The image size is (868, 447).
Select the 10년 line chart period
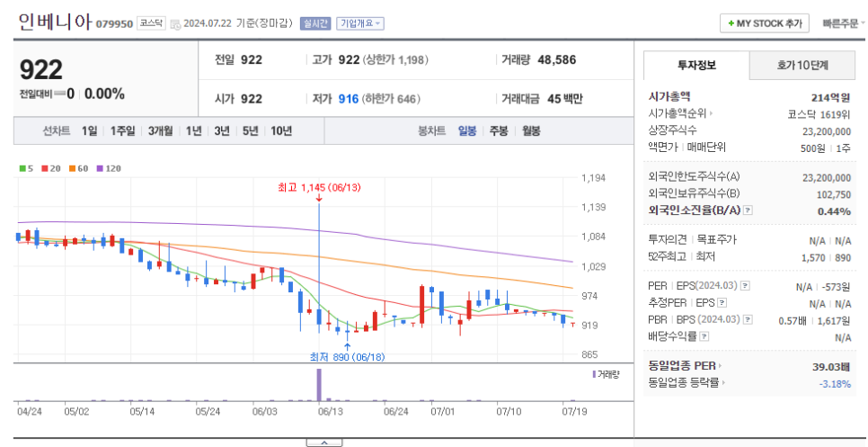coord(280,131)
